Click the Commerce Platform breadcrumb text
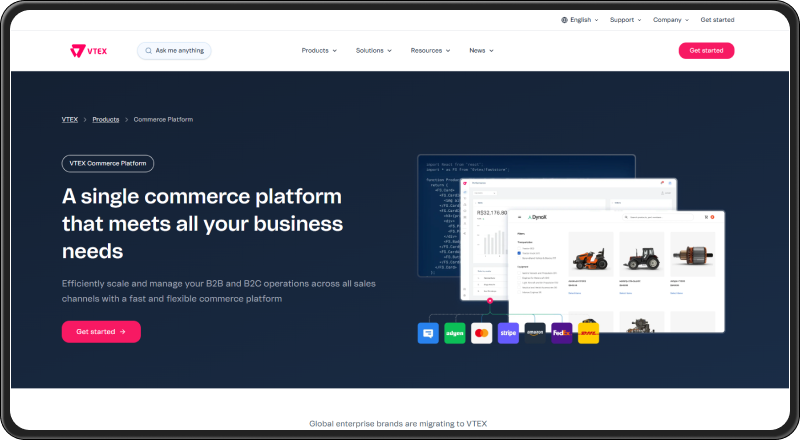 [x=163, y=119]
